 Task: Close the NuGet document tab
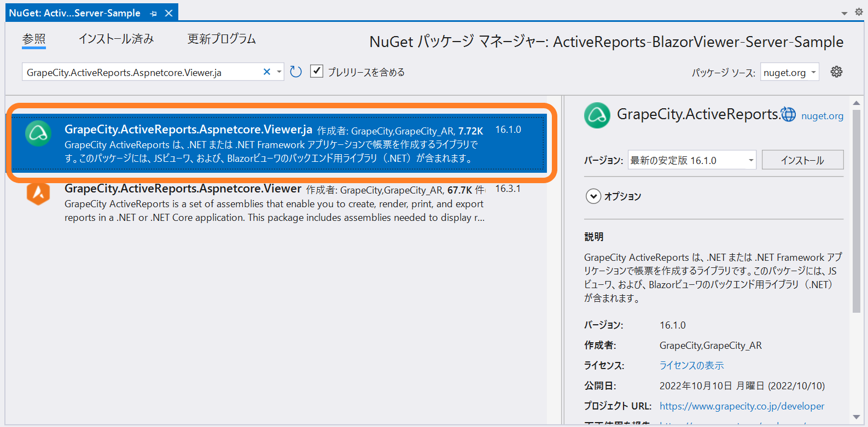click(168, 13)
